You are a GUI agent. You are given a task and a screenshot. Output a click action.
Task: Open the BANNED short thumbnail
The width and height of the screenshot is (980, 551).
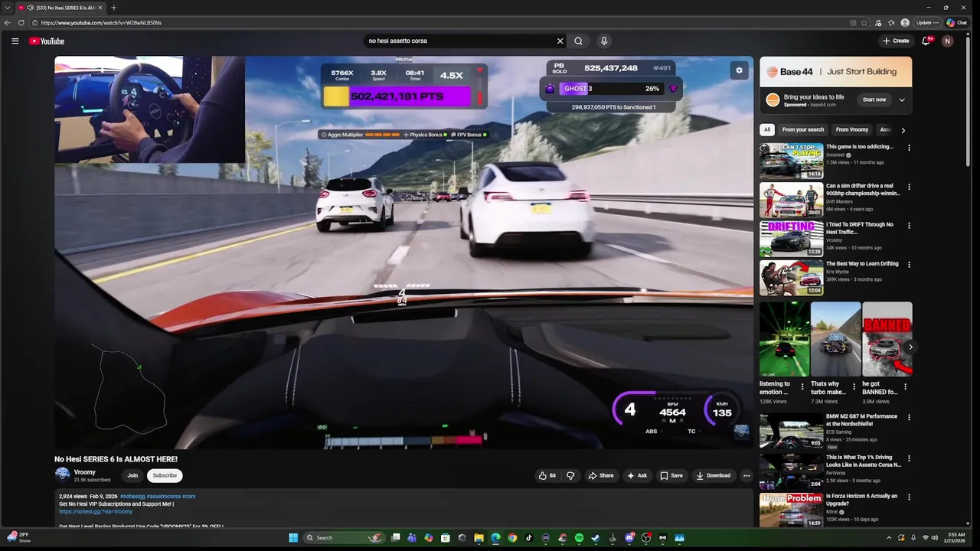tap(887, 339)
